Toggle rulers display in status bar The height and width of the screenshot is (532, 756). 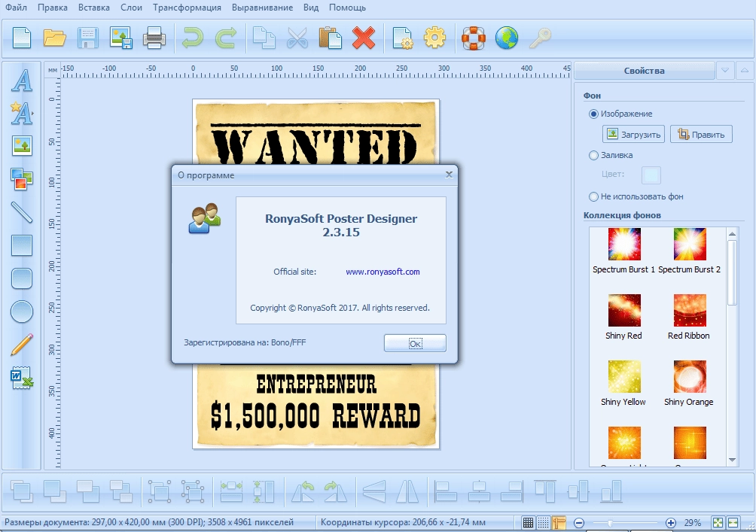(559, 523)
